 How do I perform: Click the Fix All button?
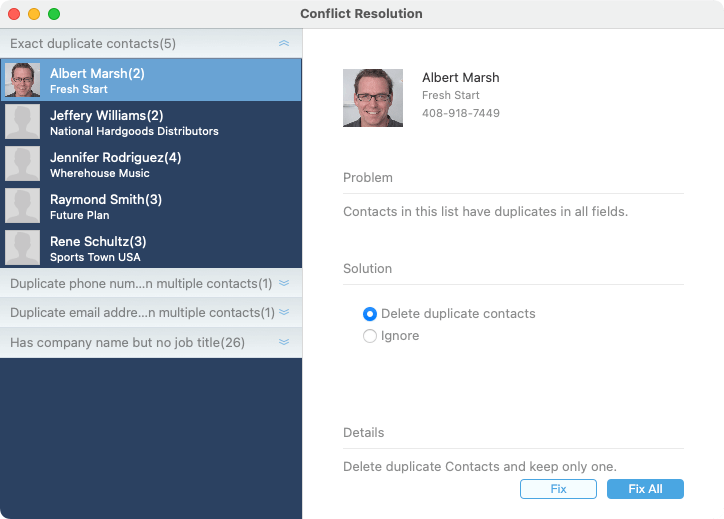pyautogui.click(x=645, y=489)
